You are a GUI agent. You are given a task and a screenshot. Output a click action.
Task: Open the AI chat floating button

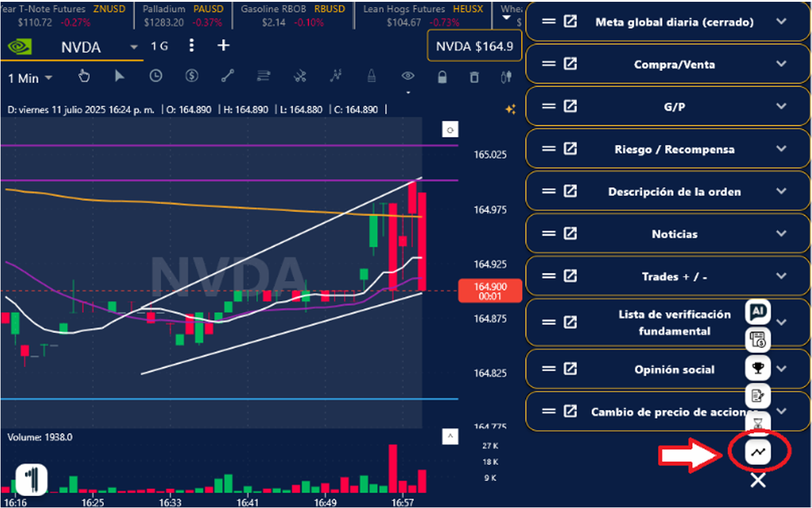[758, 311]
